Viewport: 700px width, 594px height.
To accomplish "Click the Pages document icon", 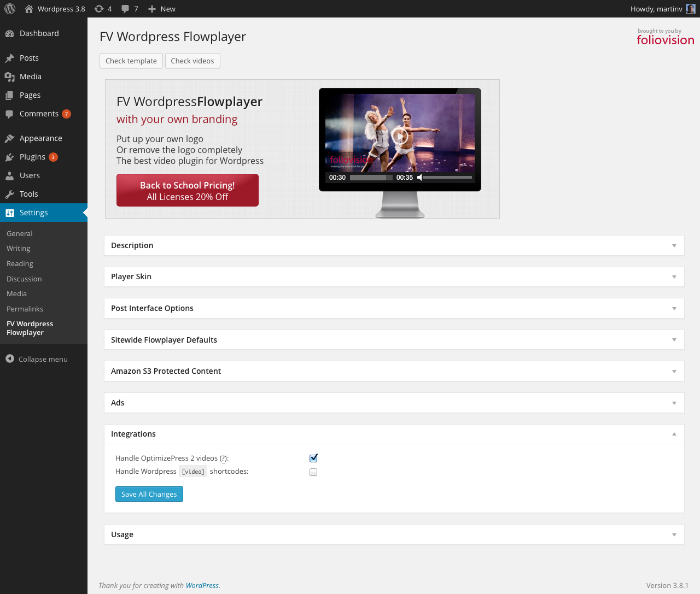I will tap(10, 95).
